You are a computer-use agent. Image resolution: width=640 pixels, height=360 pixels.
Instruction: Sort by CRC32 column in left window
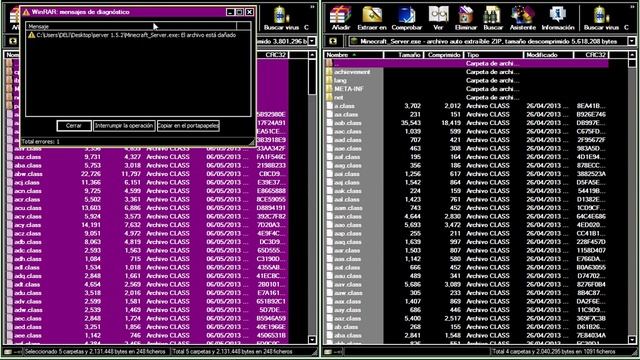pyautogui.click(x=273, y=55)
